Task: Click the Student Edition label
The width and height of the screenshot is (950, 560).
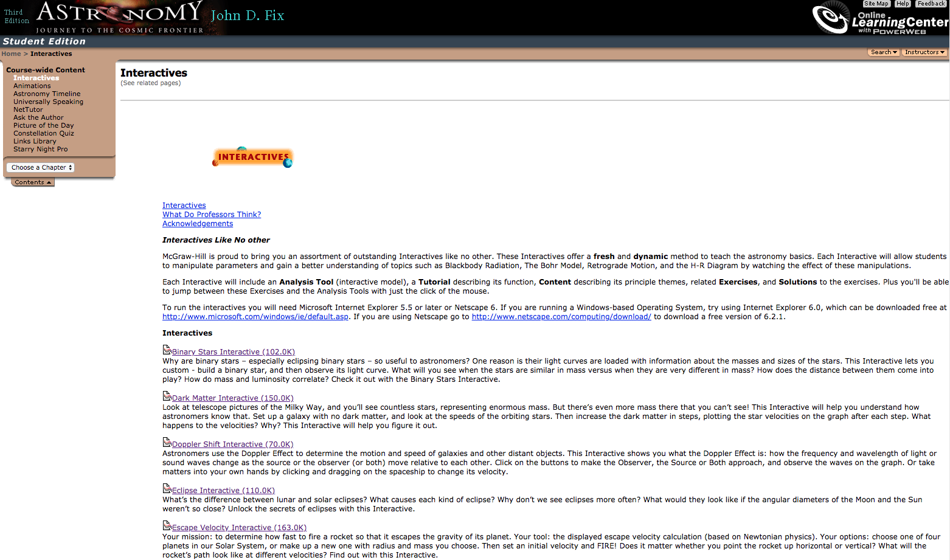Action: point(44,41)
